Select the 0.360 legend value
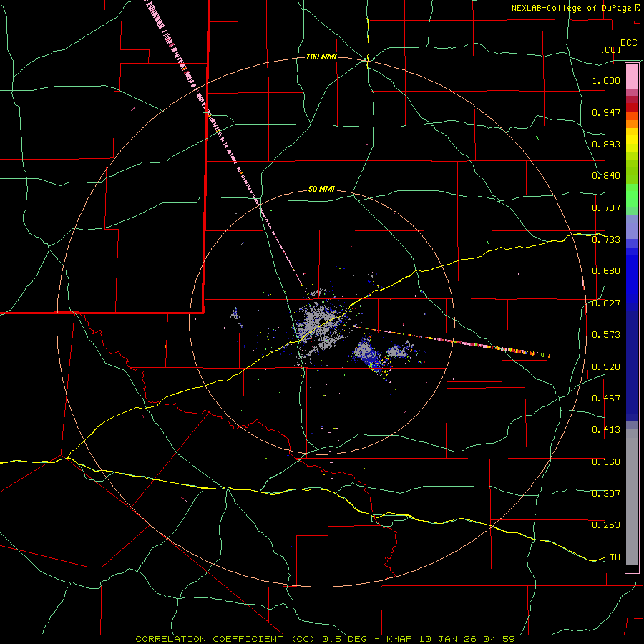The height and width of the screenshot is (644, 644). click(x=606, y=462)
